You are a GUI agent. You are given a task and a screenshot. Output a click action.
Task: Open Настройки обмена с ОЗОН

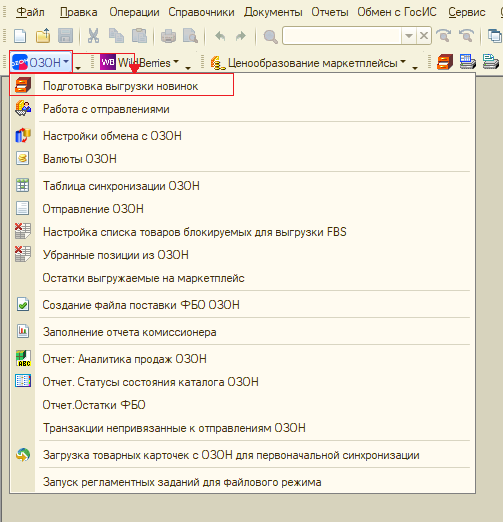point(112,136)
